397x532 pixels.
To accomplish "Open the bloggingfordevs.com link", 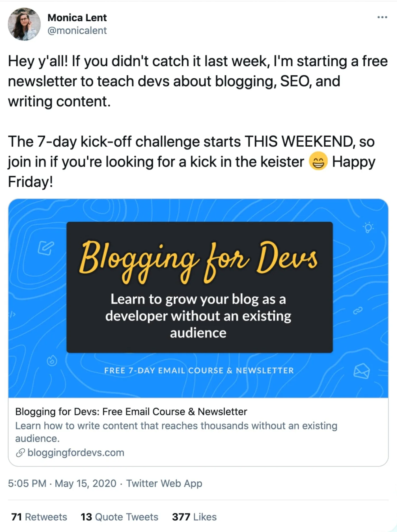I will coord(76,453).
